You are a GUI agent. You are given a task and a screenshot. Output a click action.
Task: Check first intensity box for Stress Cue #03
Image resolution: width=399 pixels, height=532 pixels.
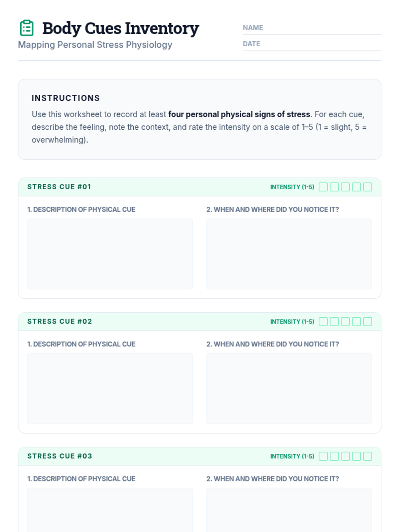click(x=323, y=456)
